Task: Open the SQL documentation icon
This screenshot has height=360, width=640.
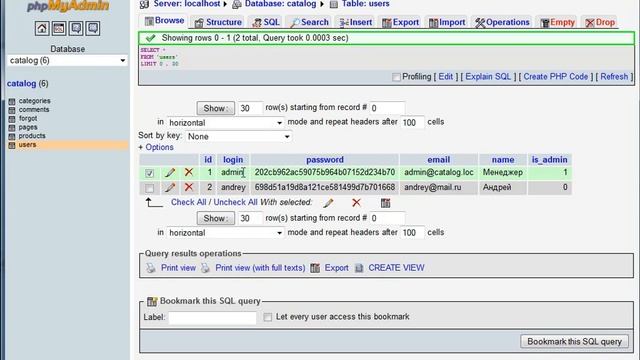Action: pyautogui.click(x=93, y=28)
